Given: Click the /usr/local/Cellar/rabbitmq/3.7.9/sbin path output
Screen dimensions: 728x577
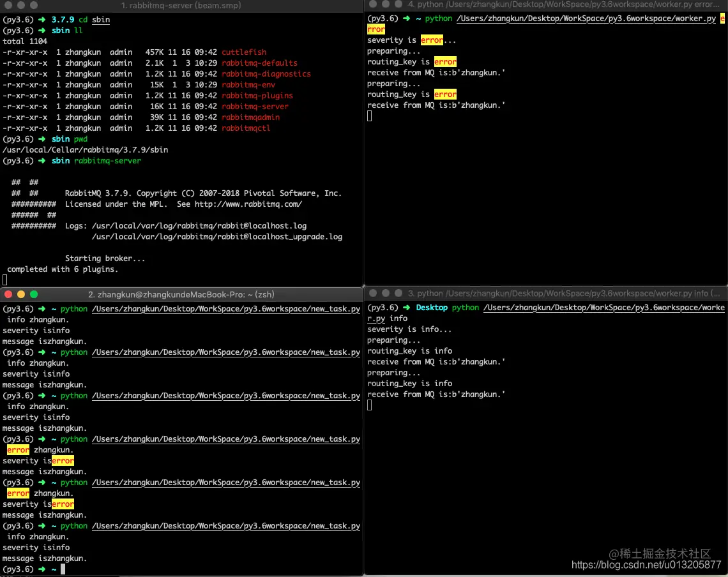Looking at the screenshot, I should click(x=86, y=150).
